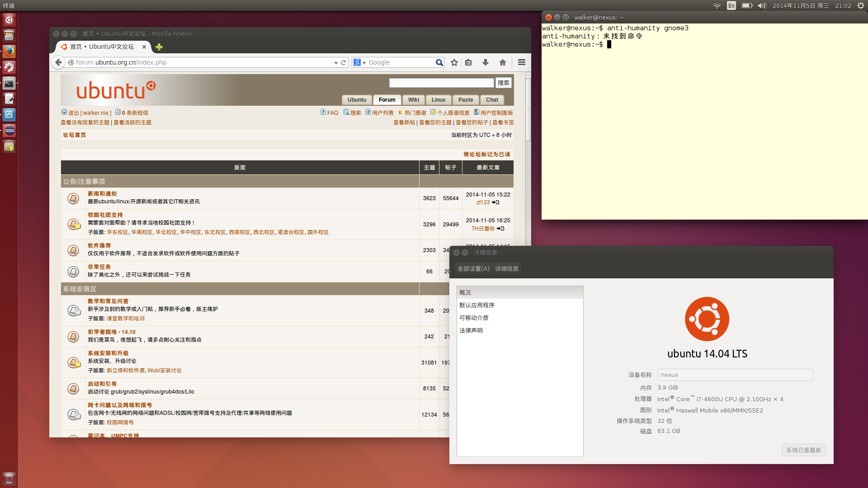
Task: Click forum 搜索 button
Action: pos(504,83)
